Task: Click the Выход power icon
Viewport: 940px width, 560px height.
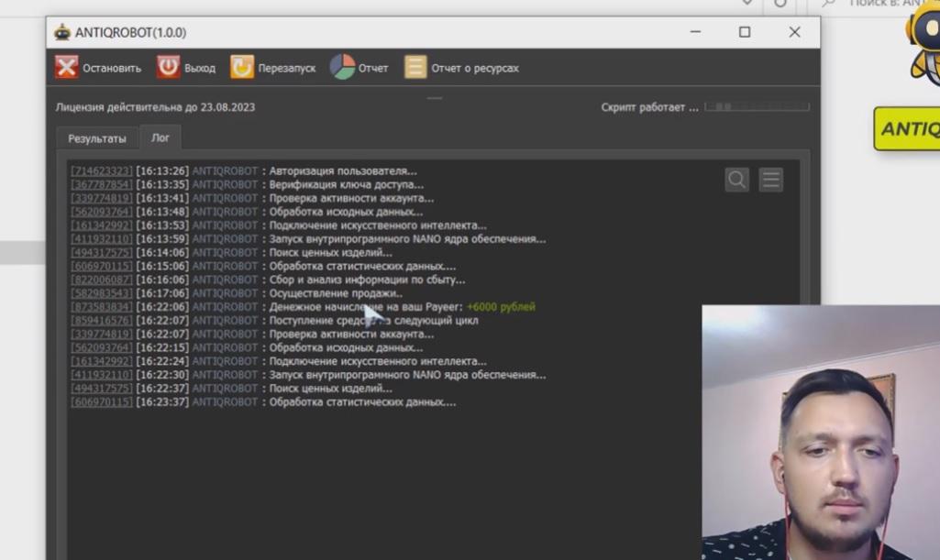Action: pyautogui.click(x=169, y=67)
